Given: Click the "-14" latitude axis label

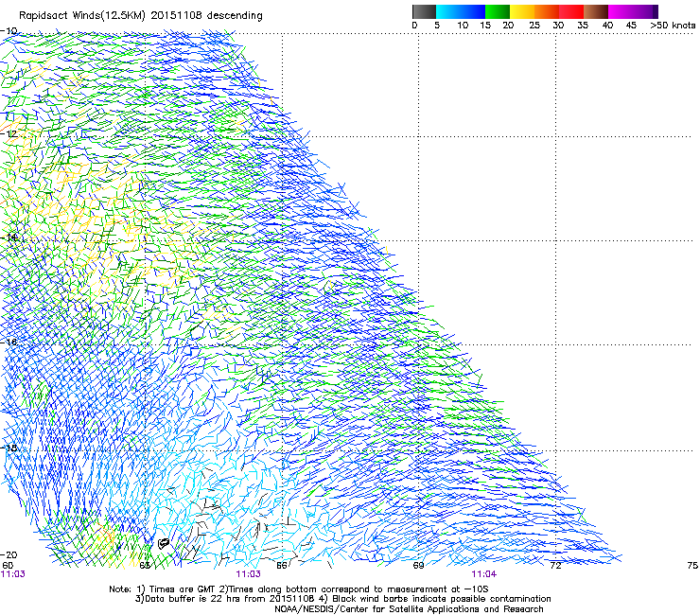Looking at the screenshot, I should coord(9,237).
